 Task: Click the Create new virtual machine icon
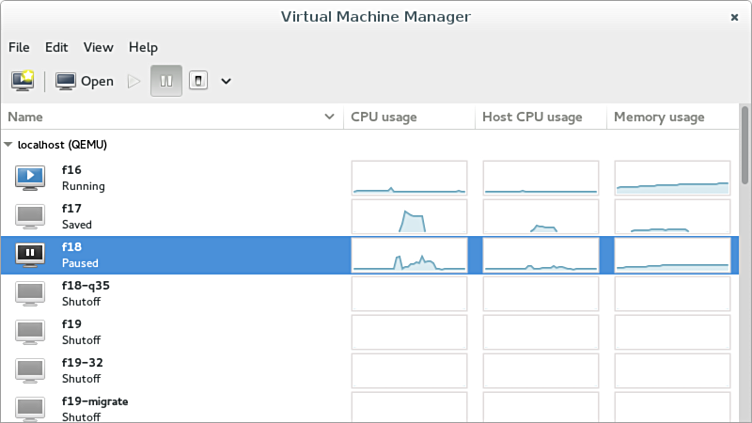(22, 81)
